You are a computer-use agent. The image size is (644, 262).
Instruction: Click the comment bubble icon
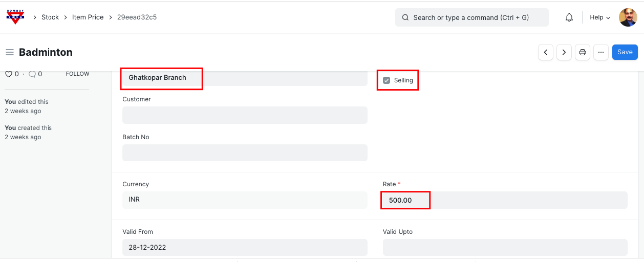tap(32, 74)
